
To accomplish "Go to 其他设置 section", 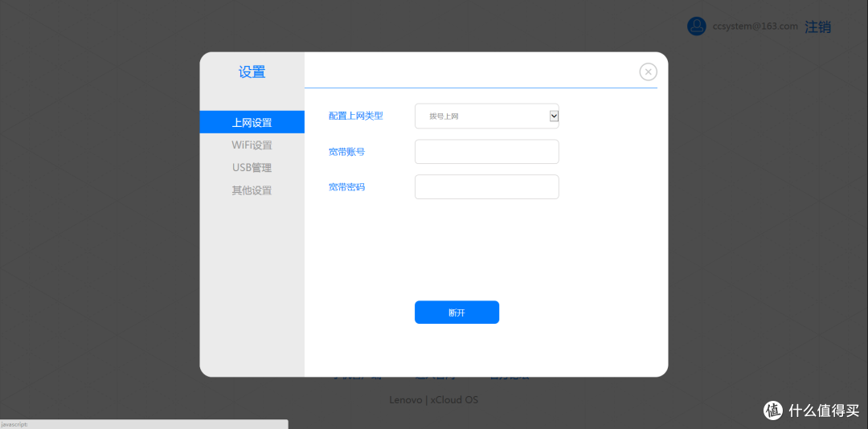I will (x=252, y=190).
